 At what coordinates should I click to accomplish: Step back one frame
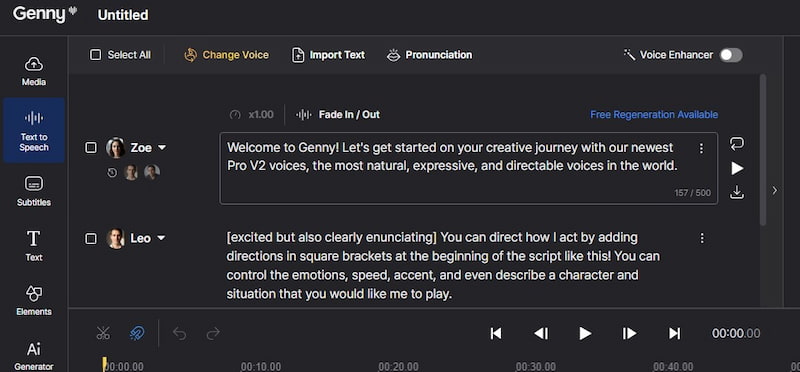tap(541, 334)
